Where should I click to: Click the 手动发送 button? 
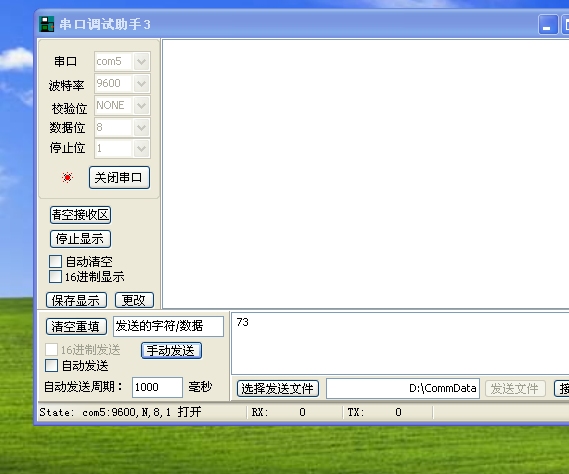[171, 351]
